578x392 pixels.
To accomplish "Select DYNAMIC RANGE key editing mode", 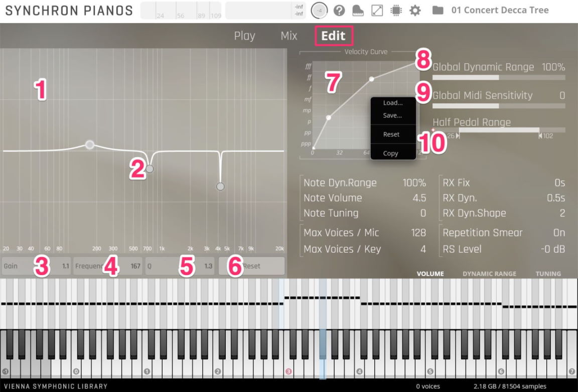I will [x=490, y=274].
